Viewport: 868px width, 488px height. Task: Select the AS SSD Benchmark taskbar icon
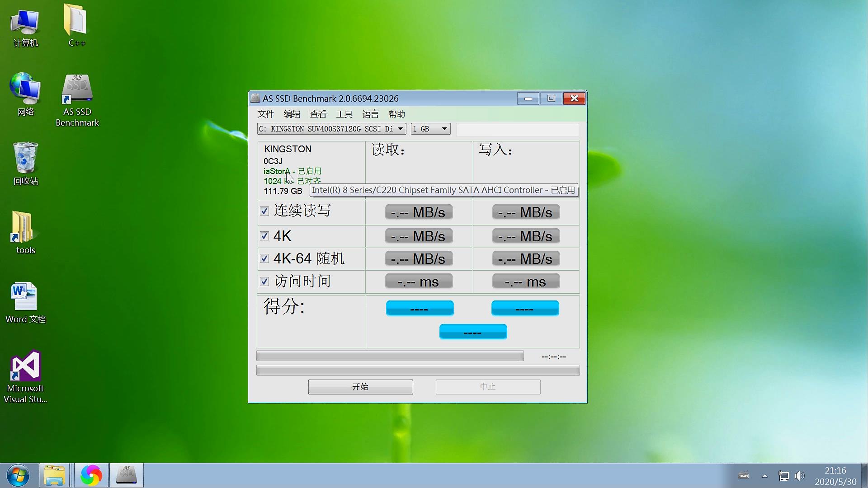pyautogui.click(x=126, y=475)
